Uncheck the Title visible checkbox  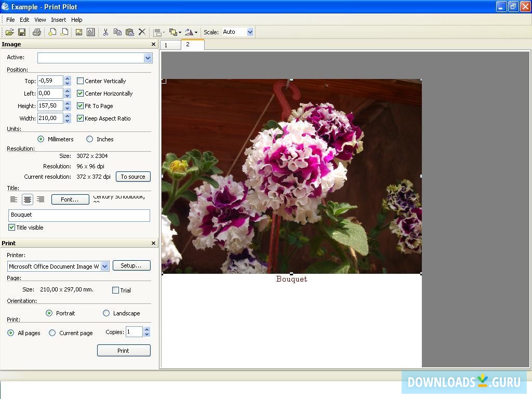tap(11, 228)
